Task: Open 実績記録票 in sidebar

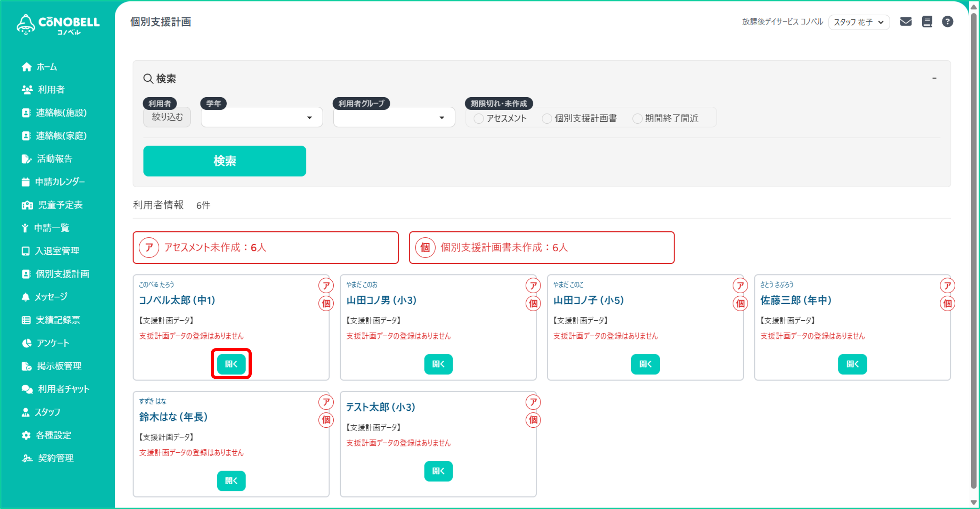Action: pos(51,320)
